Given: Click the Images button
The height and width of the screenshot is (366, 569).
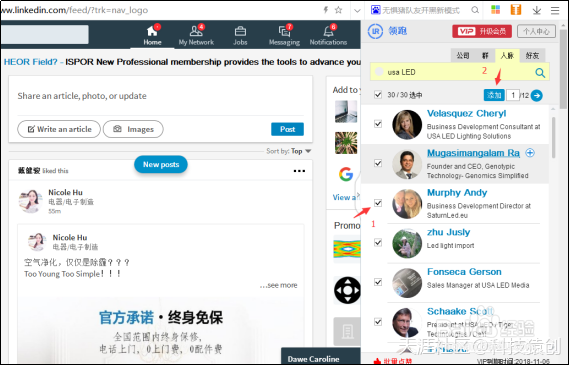Looking at the screenshot, I should (133, 129).
